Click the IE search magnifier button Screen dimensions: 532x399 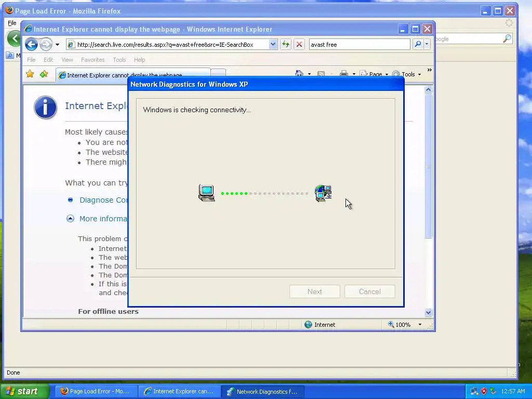point(418,44)
